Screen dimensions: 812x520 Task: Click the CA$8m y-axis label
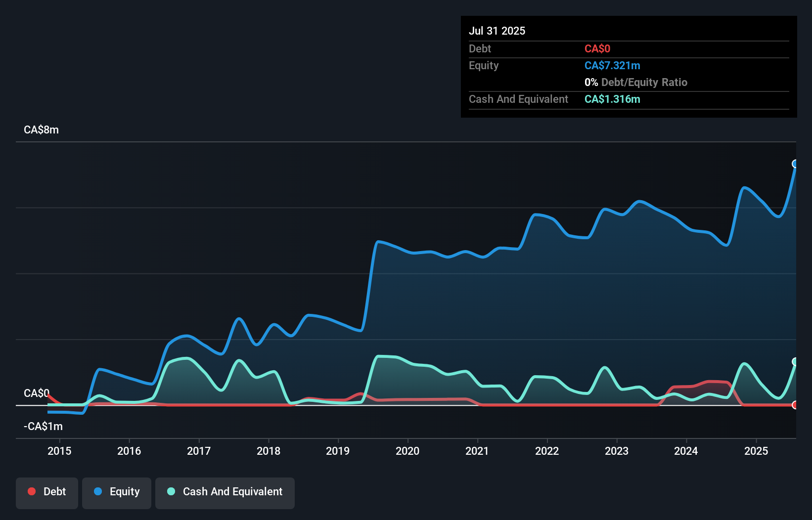click(x=41, y=130)
